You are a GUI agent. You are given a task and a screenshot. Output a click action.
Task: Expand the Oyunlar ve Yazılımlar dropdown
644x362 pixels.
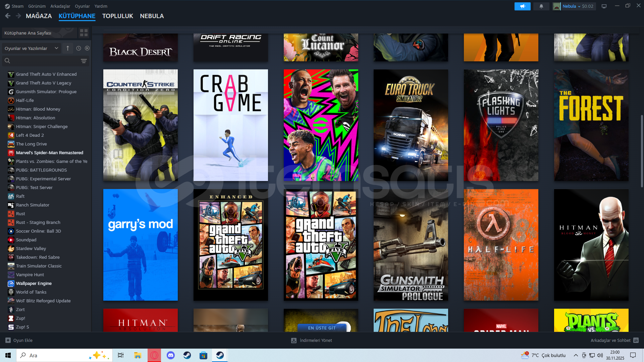click(x=31, y=48)
